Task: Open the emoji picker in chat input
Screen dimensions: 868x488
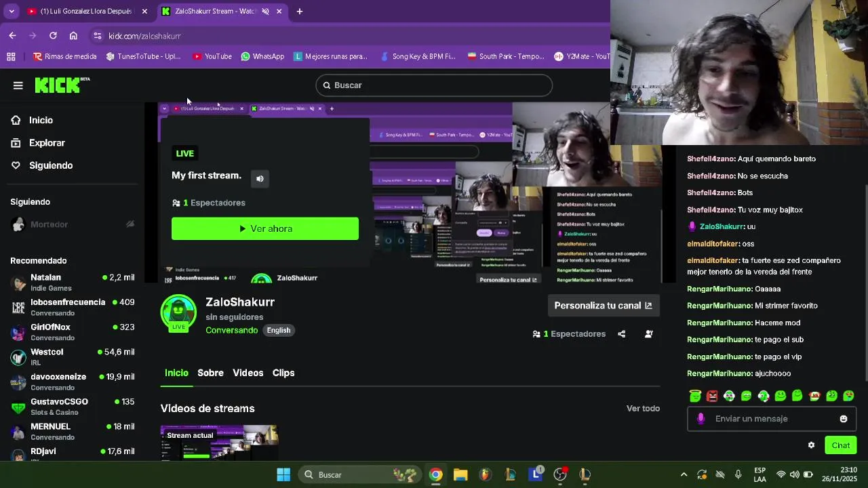Action: pos(844,419)
